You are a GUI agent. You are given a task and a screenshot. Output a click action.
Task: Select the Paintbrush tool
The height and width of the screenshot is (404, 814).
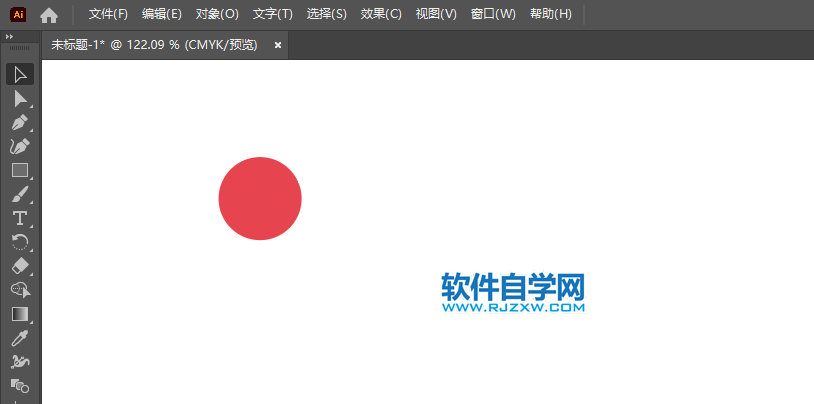click(x=20, y=195)
